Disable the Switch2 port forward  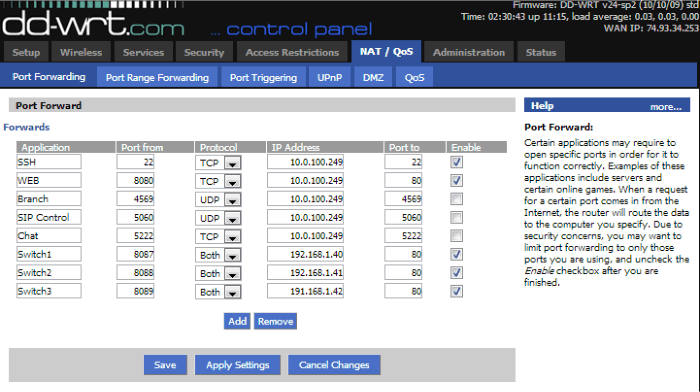click(x=456, y=273)
